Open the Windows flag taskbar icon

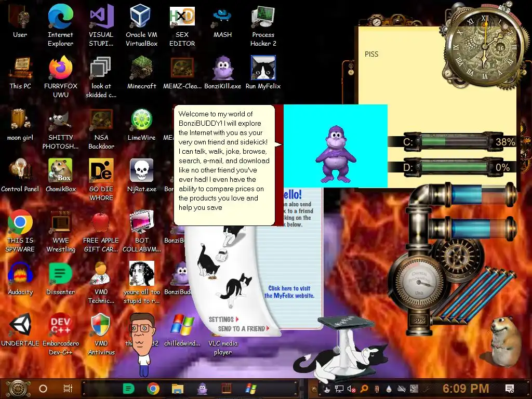pyautogui.click(x=251, y=389)
